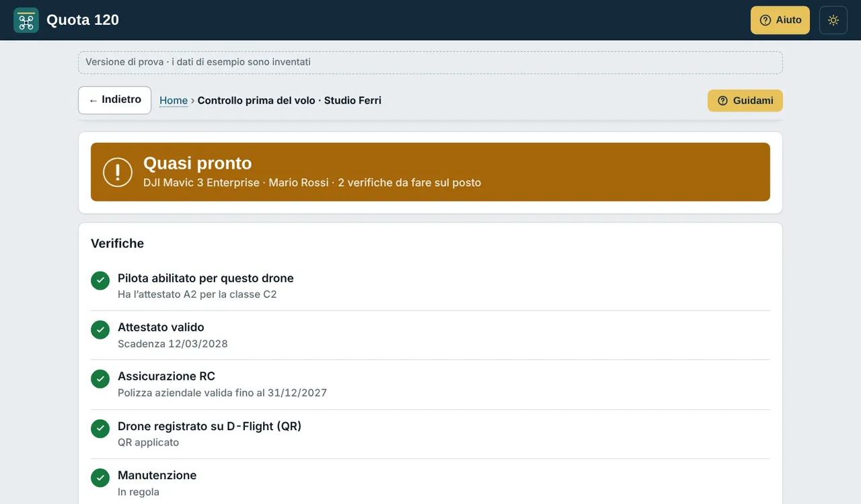
Task: Click the warning exclamation icon in banner
Action: [x=118, y=172]
